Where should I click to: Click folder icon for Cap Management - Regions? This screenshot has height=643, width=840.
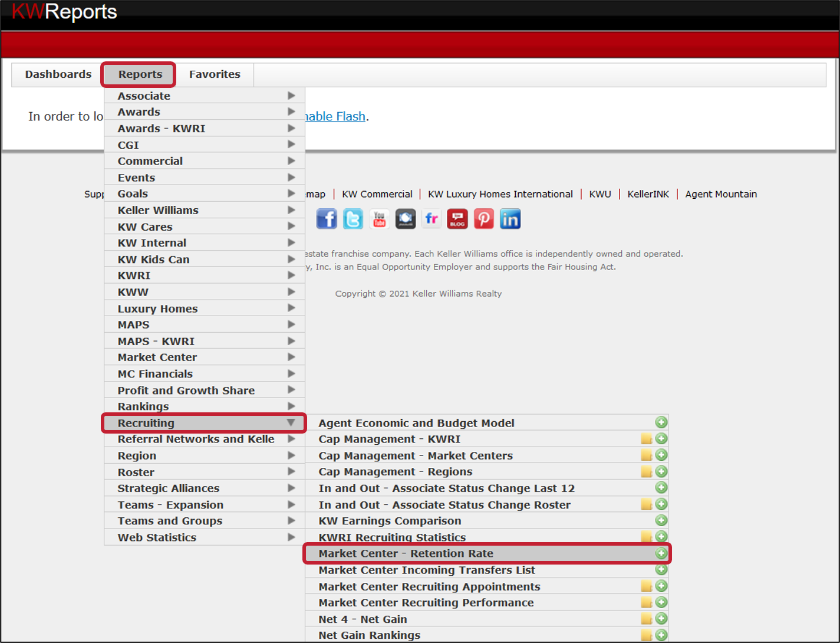647,472
